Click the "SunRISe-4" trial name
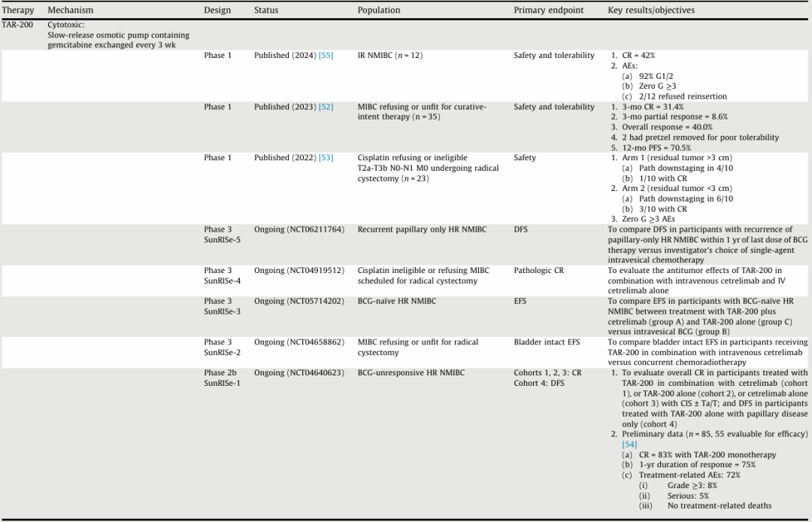This screenshot has height=522, width=812. coord(222,281)
